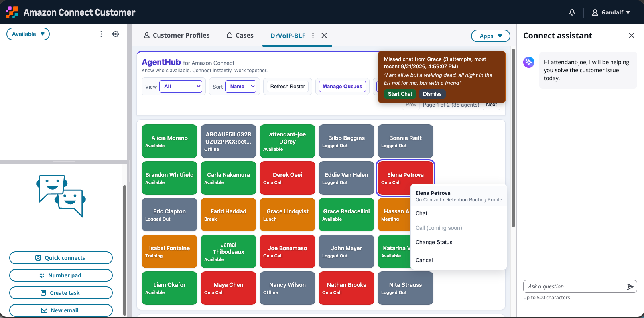
Task: Click the Maya Chen agent tile
Action: (x=228, y=288)
